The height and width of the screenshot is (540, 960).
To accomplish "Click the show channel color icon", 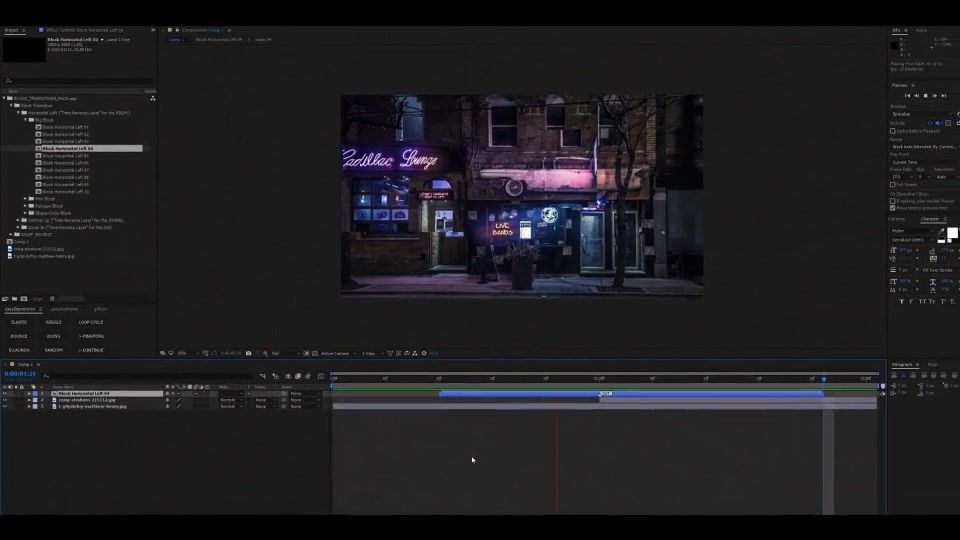I will point(265,353).
